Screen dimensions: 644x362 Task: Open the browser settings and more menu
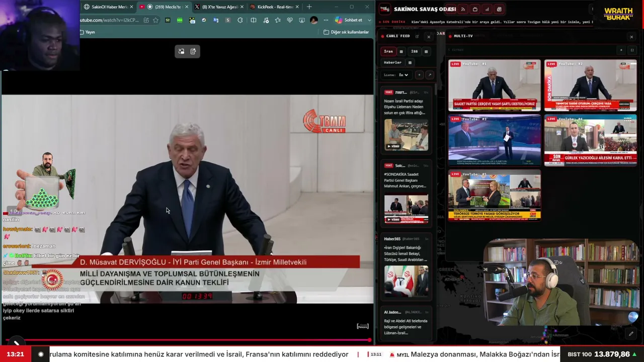pyautogui.click(x=326, y=20)
